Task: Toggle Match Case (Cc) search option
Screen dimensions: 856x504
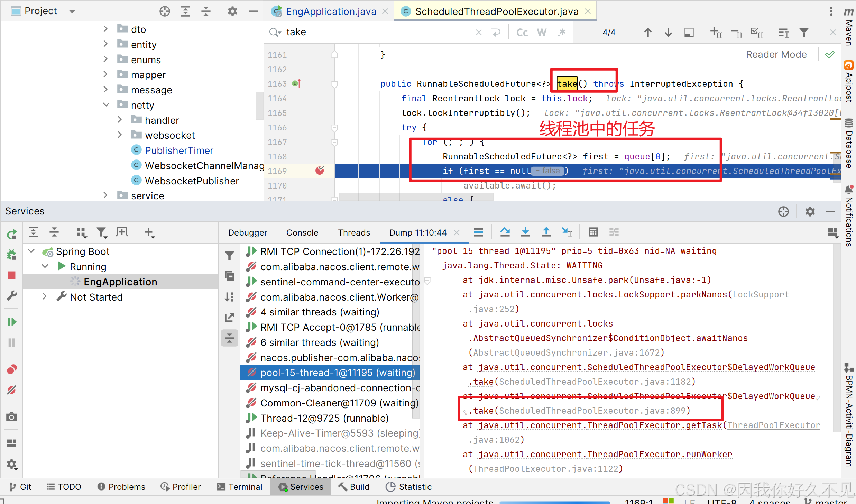Action: (522, 32)
